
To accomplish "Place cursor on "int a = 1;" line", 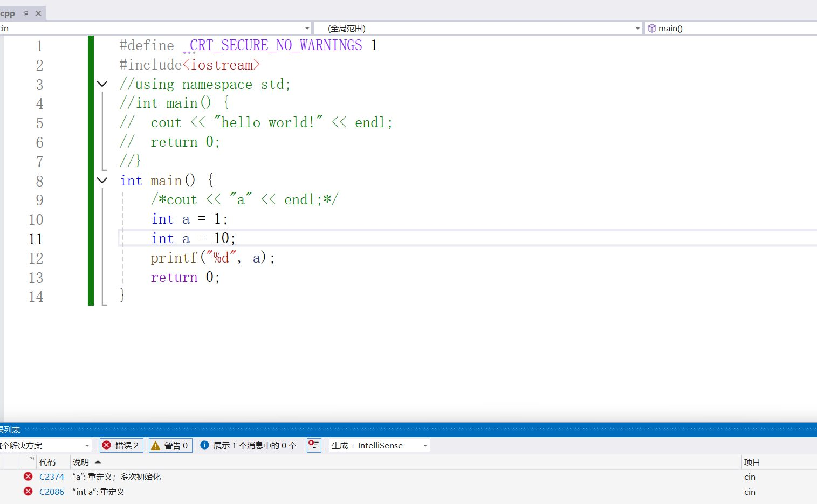I will pos(189,219).
